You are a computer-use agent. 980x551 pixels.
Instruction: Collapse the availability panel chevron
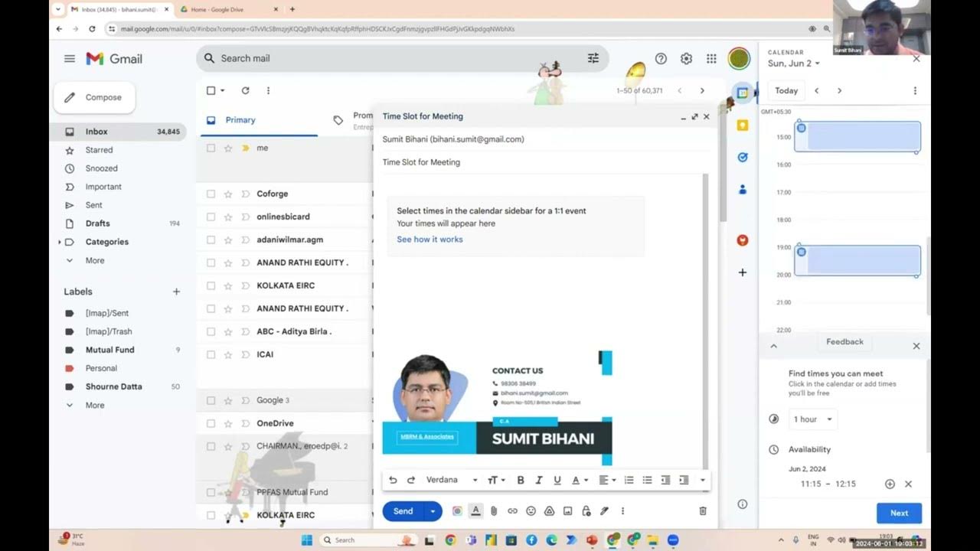pyautogui.click(x=773, y=346)
